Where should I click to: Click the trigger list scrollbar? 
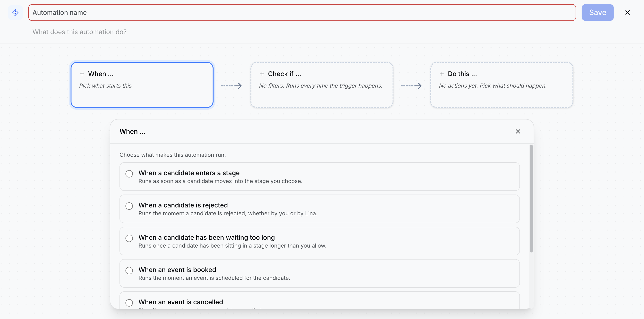(x=531, y=199)
